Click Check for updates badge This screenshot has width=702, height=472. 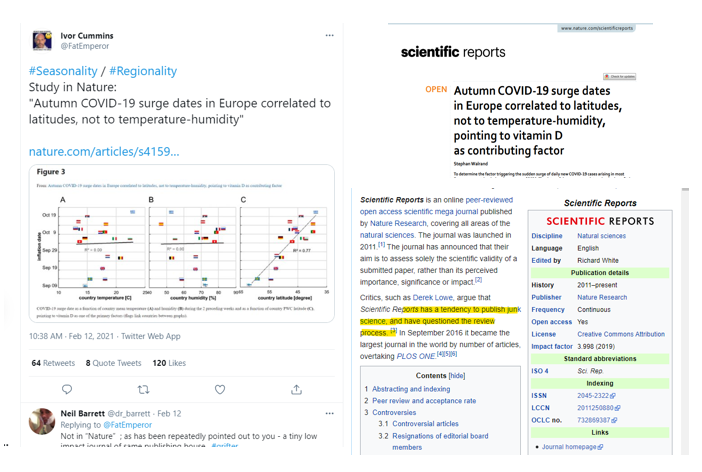[x=620, y=77]
